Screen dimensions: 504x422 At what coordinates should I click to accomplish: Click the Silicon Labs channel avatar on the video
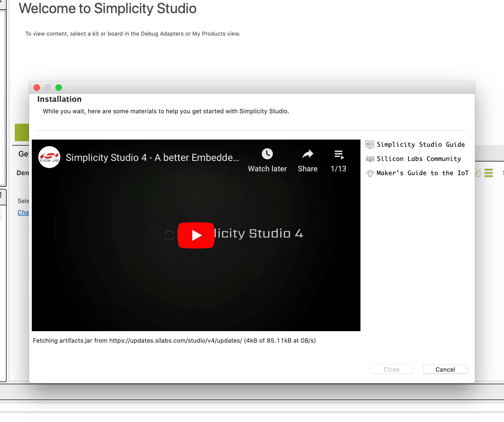pos(49,157)
